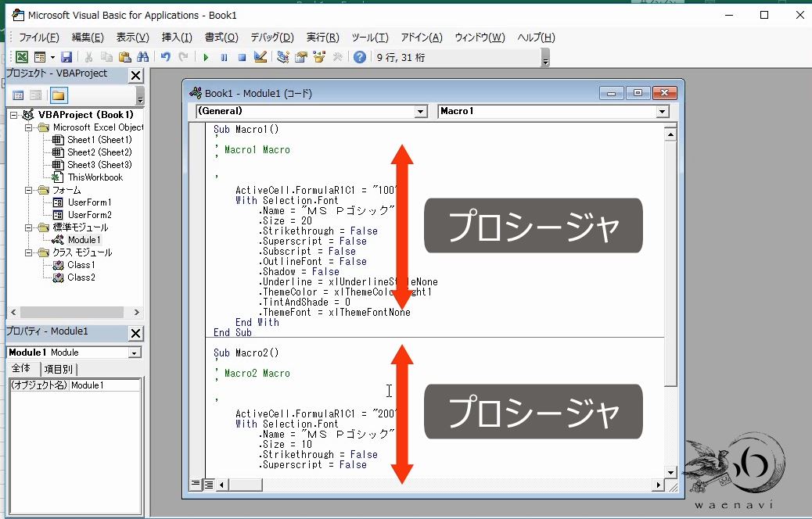
Task: Stop and reset with the square icon
Action: pos(242,57)
